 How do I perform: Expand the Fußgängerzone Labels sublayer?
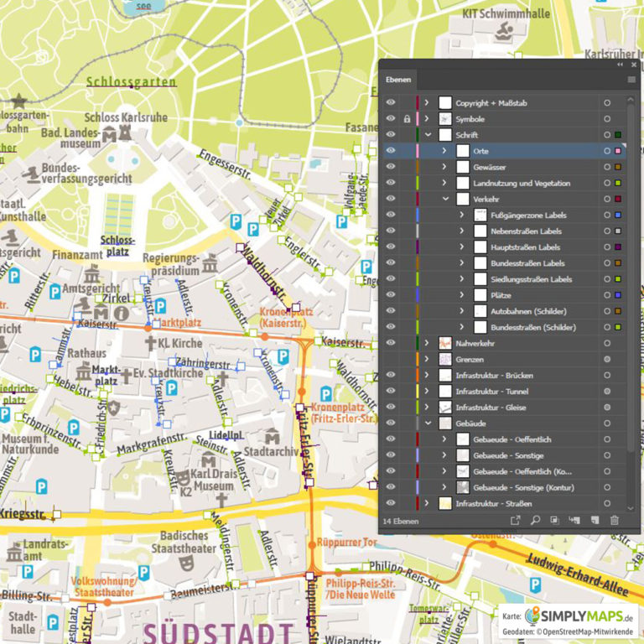[x=462, y=216]
